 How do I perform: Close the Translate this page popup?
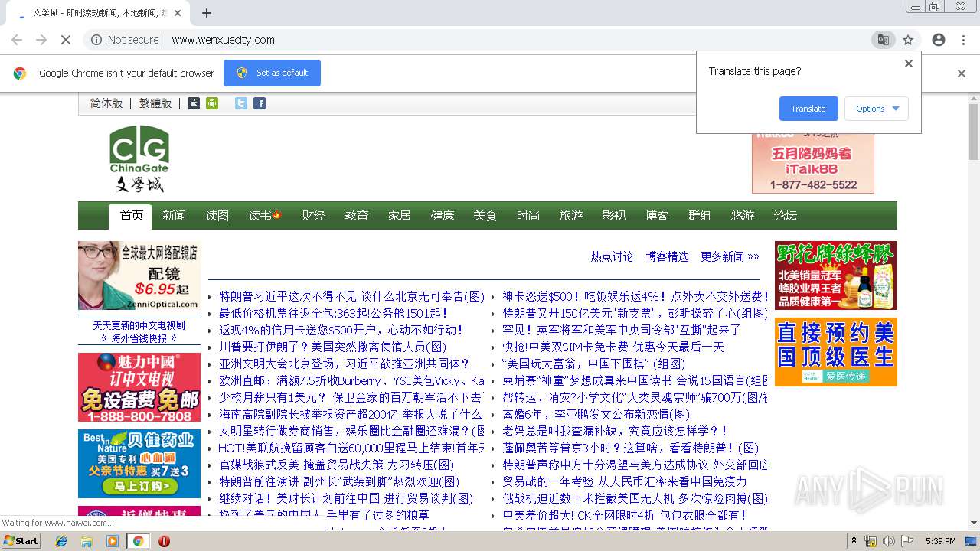coord(909,64)
